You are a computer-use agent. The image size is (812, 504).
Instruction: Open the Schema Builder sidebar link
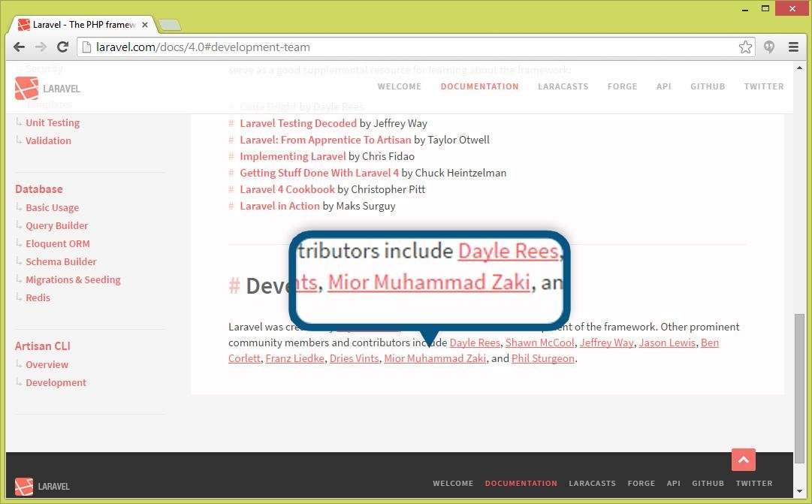pos(61,262)
